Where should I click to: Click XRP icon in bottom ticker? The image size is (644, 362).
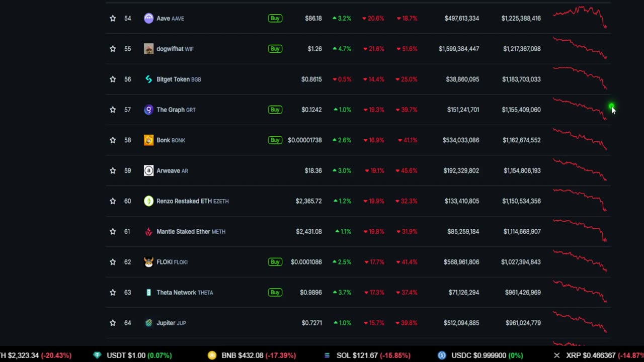click(x=556, y=355)
